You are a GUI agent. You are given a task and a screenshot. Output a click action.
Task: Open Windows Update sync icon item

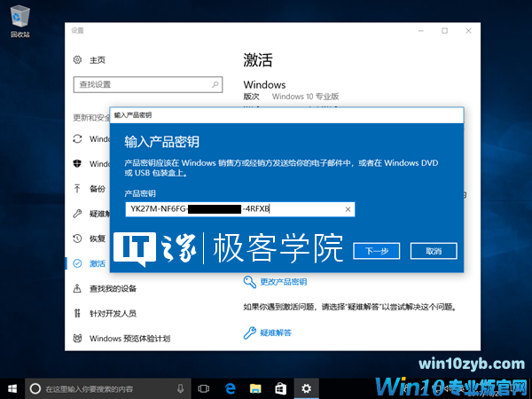click(x=77, y=139)
